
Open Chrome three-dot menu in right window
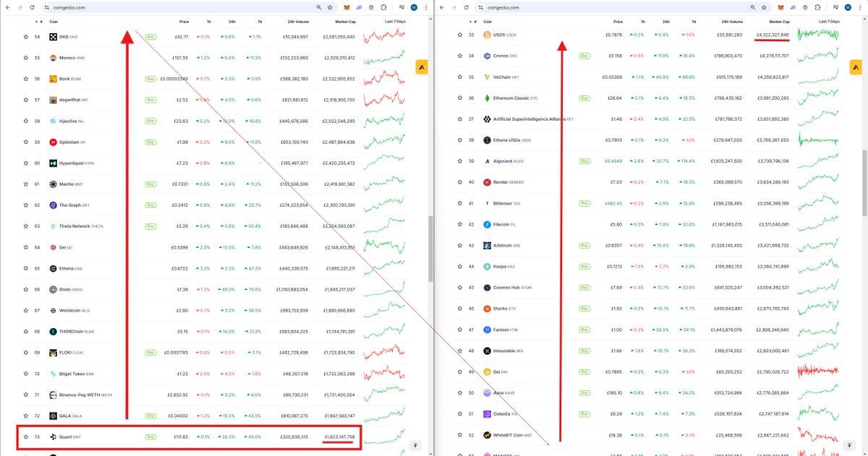point(860,7)
